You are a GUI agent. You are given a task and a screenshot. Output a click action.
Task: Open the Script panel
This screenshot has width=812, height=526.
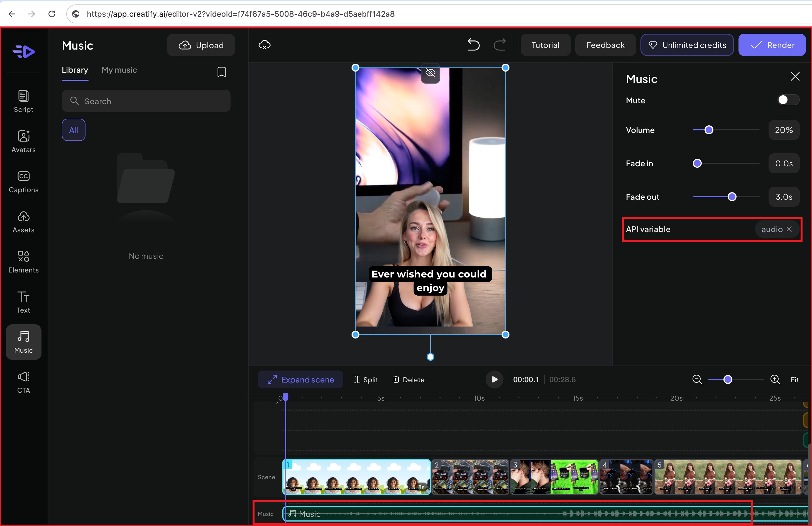(x=23, y=101)
